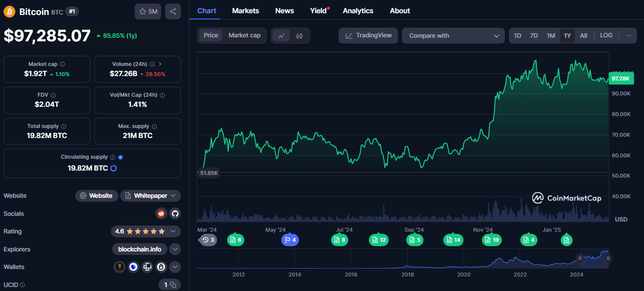Click the history marker labeled 3
This screenshot has height=291, width=644.
coord(207,240)
